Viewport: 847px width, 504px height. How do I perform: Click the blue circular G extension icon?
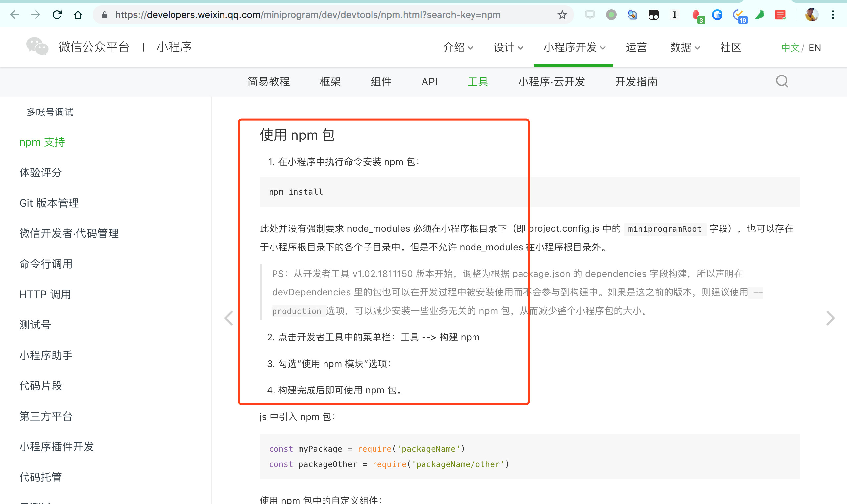coord(717,15)
